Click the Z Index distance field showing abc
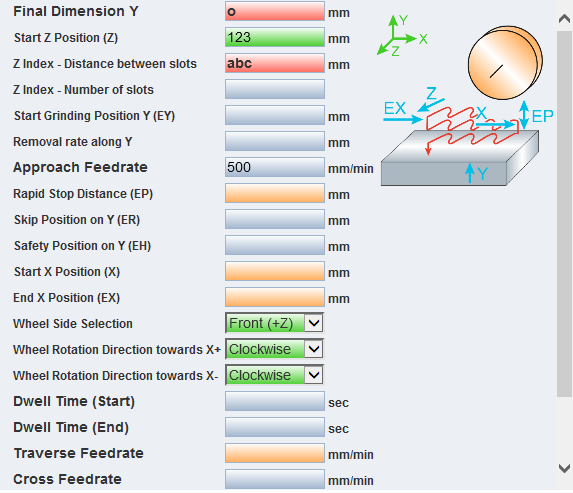 pos(275,63)
